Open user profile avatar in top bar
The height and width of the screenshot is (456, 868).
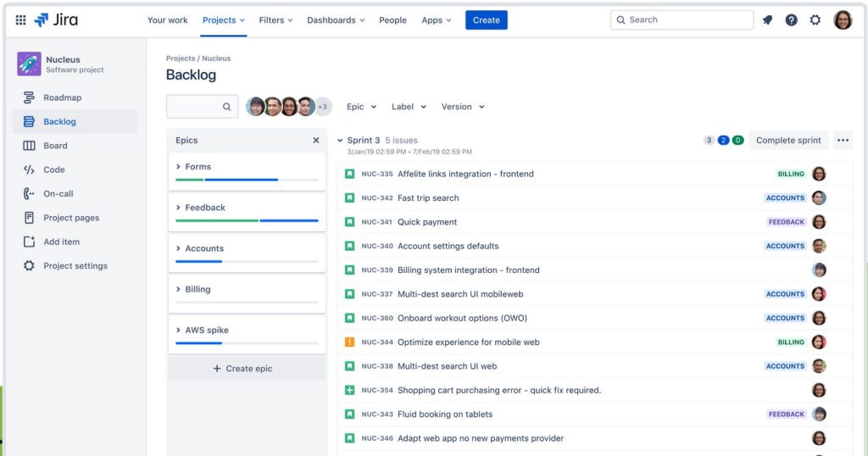[x=843, y=20]
